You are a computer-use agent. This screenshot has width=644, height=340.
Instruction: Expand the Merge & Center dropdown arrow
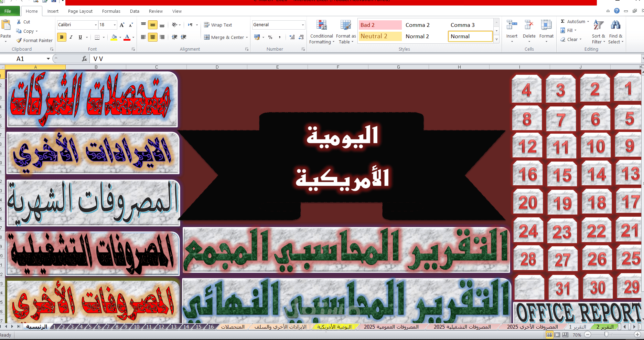(247, 37)
